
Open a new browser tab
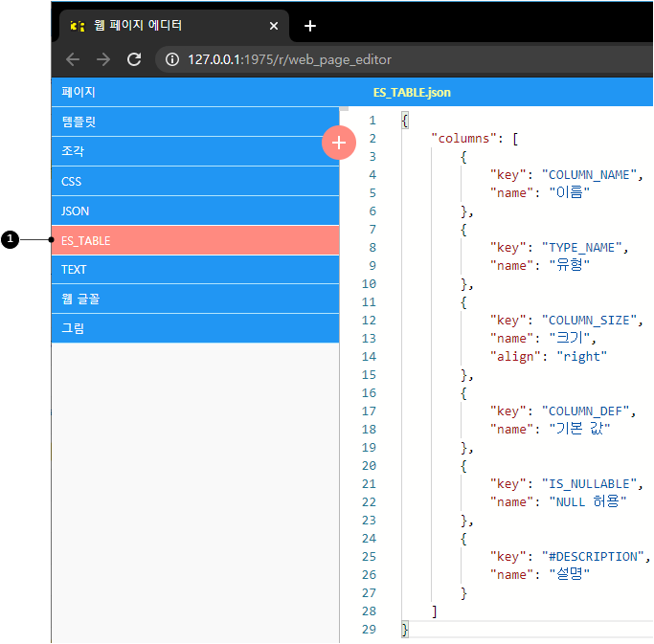310,26
